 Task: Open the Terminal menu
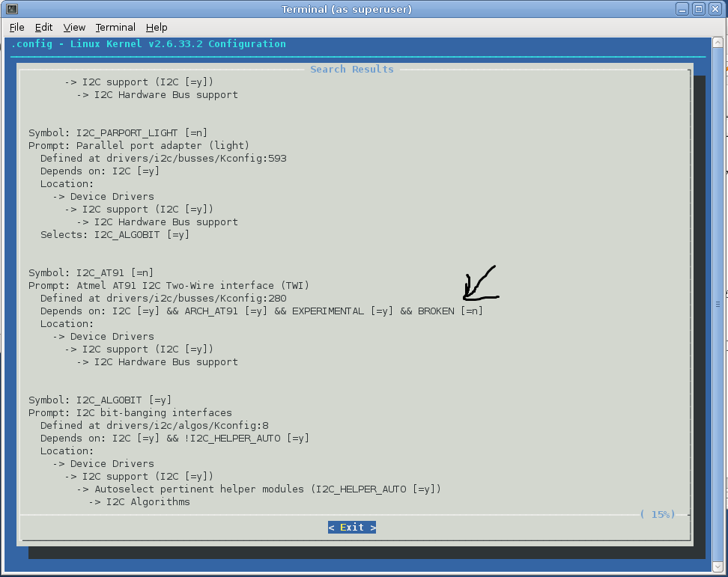pyautogui.click(x=115, y=28)
